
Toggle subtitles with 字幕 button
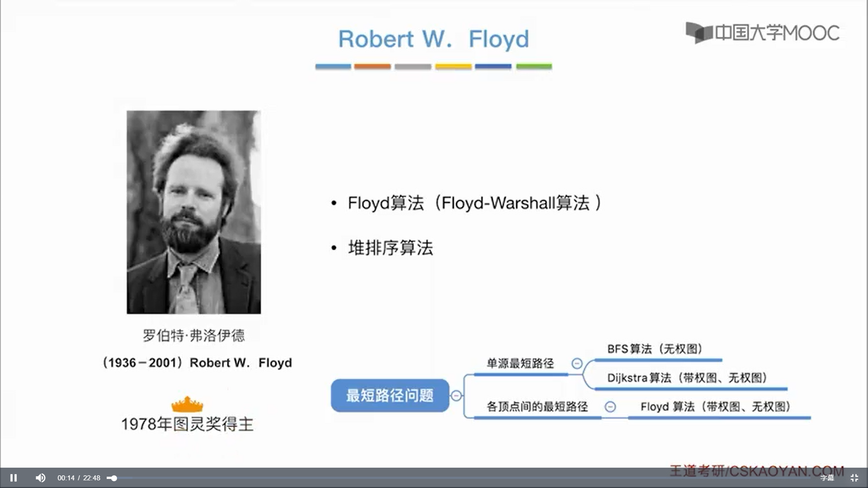[x=827, y=478]
